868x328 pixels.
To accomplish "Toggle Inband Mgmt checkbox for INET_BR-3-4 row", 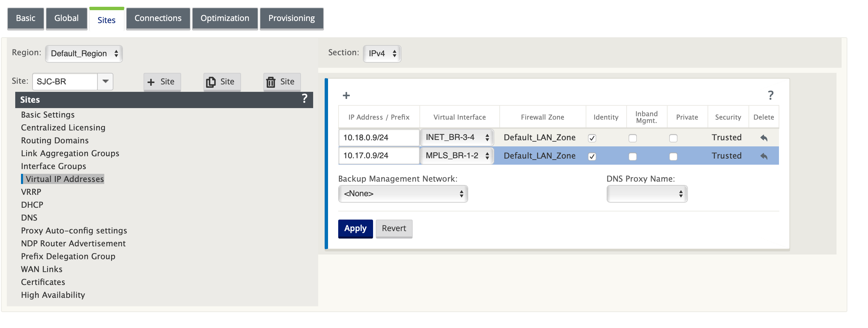I will 633,138.
